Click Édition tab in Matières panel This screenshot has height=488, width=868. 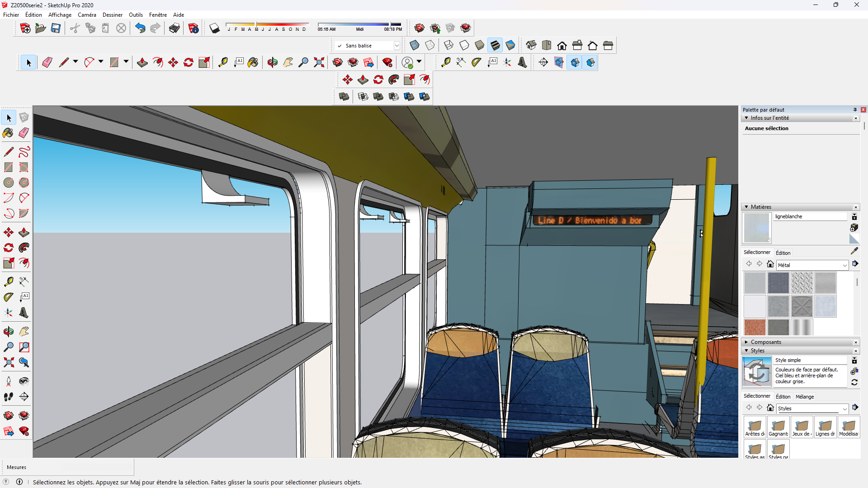point(783,253)
